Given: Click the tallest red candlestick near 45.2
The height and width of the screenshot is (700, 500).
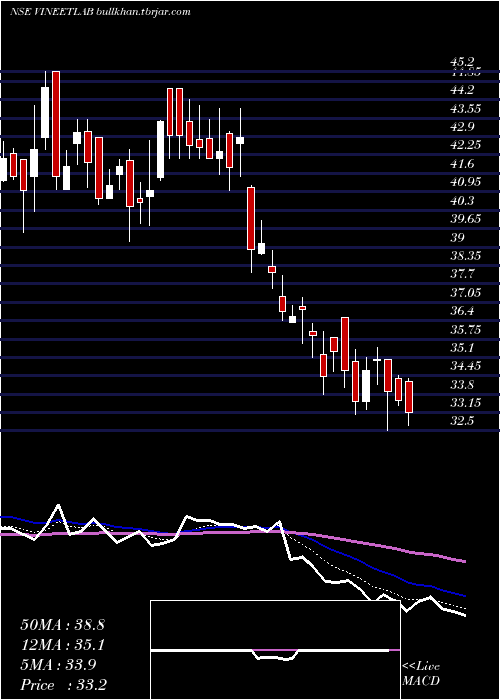Looking at the screenshot, I should pos(56,124).
